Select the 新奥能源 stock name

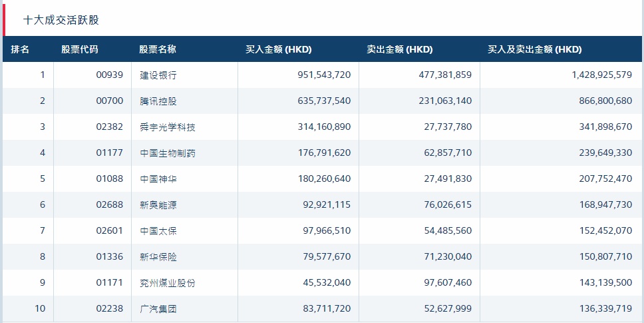(x=158, y=205)
